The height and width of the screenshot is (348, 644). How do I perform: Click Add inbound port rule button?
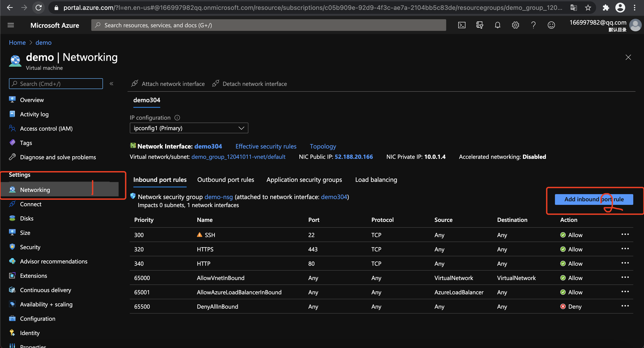[594, 199]
